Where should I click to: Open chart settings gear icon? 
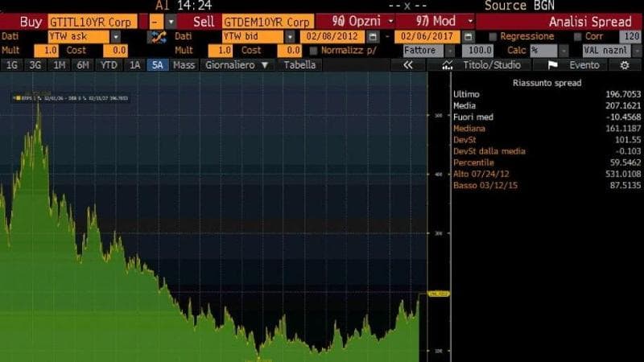624,65
